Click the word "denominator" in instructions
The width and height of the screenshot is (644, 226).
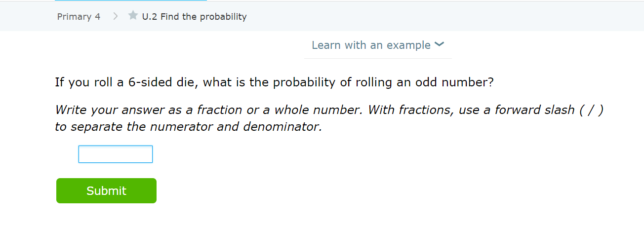[x=282, y=127]
